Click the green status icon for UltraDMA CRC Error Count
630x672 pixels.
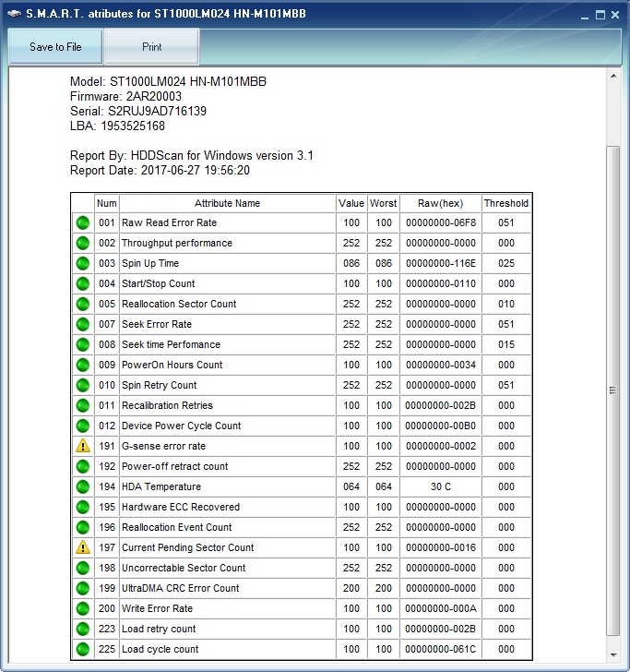click(83, 588)
